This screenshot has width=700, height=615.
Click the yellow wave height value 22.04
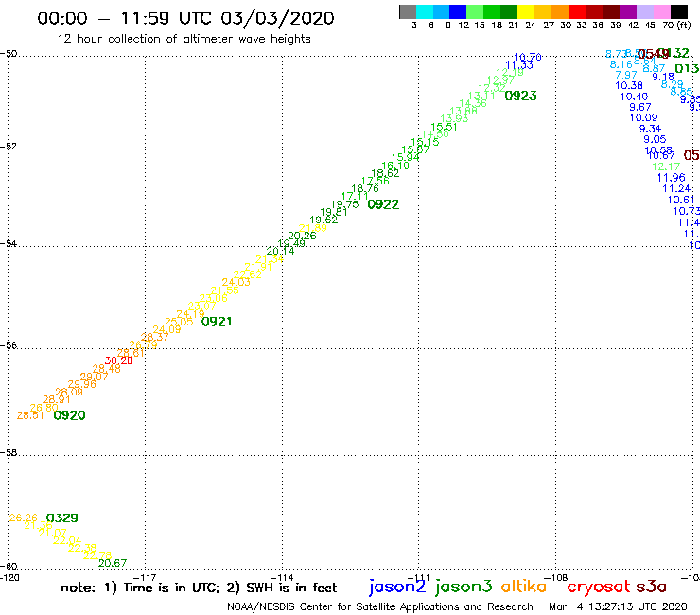[67, 540]
